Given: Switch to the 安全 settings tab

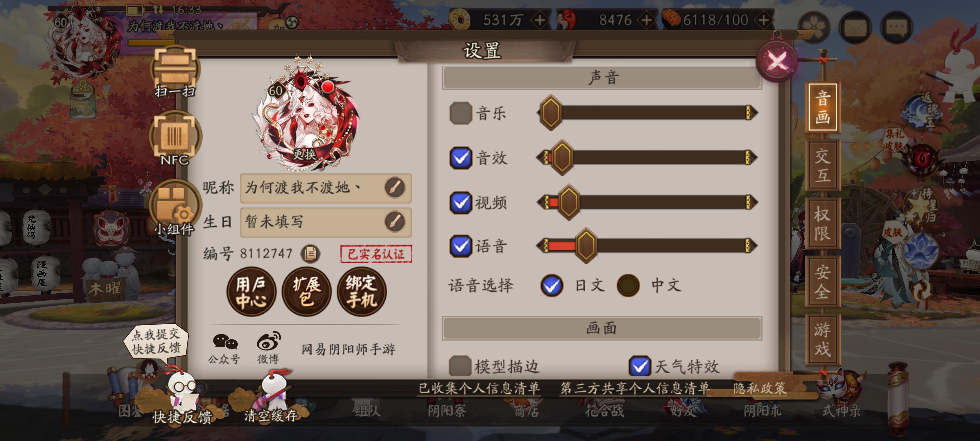Looking at the screenshot, I should 823,281.
